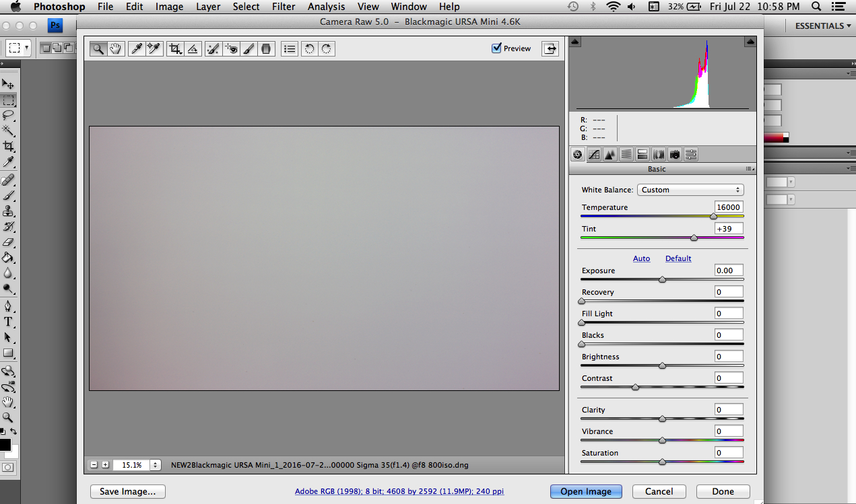This screenshot has width=856, height=504.
Task: Open the Tone Curve panel tab
Action: 594,154
